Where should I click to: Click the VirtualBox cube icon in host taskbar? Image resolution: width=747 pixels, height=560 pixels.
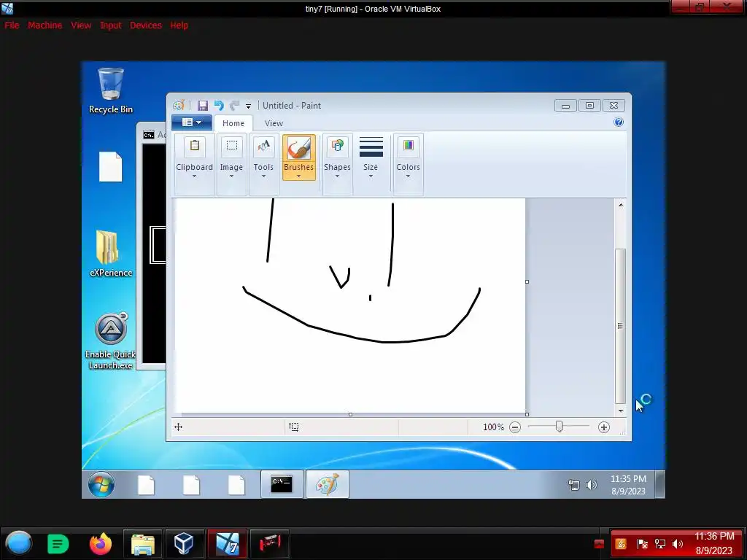[184, 544]
